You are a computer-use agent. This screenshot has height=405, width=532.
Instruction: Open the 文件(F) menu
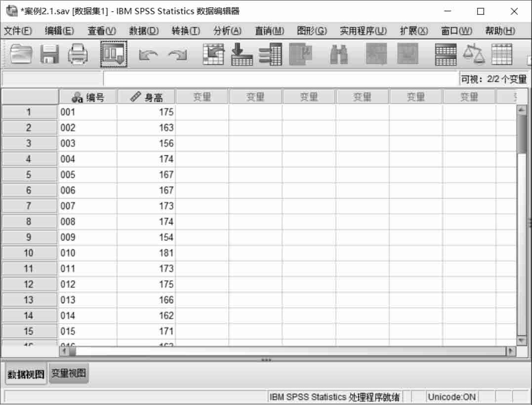click(x=18, y=31)
